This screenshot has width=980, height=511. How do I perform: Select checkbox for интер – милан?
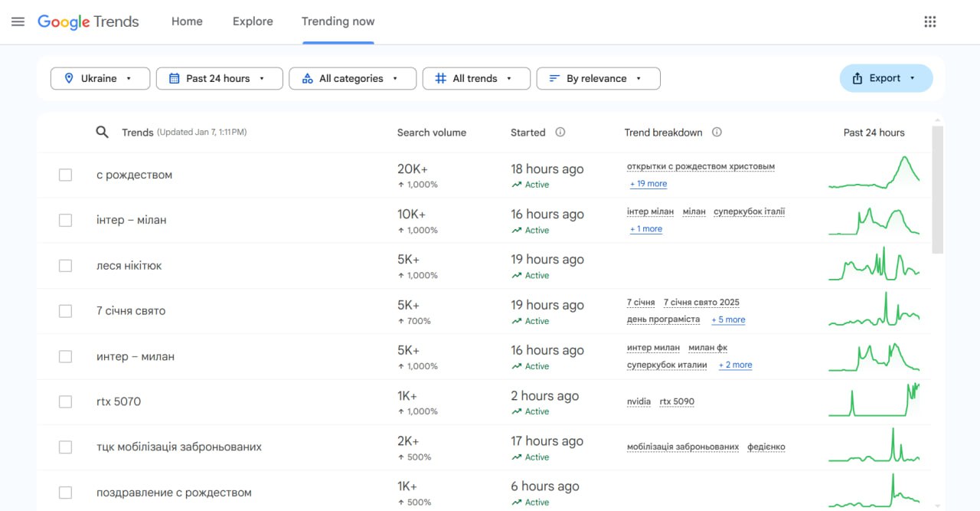pyautogui.click(x=65, y=356)
